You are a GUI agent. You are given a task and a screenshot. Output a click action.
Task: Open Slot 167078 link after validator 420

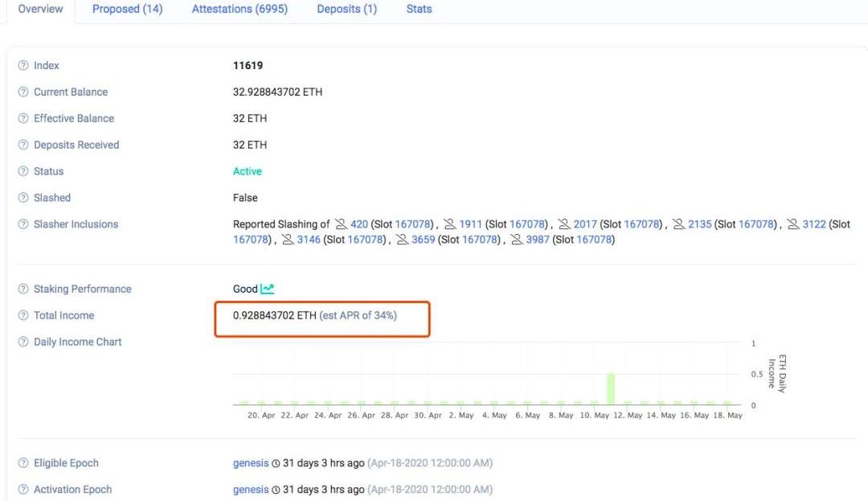pos(413,224)
